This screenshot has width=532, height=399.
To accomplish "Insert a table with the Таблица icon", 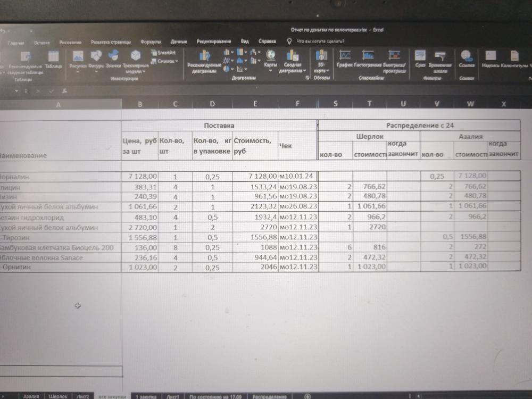I will tap(53, 59).
